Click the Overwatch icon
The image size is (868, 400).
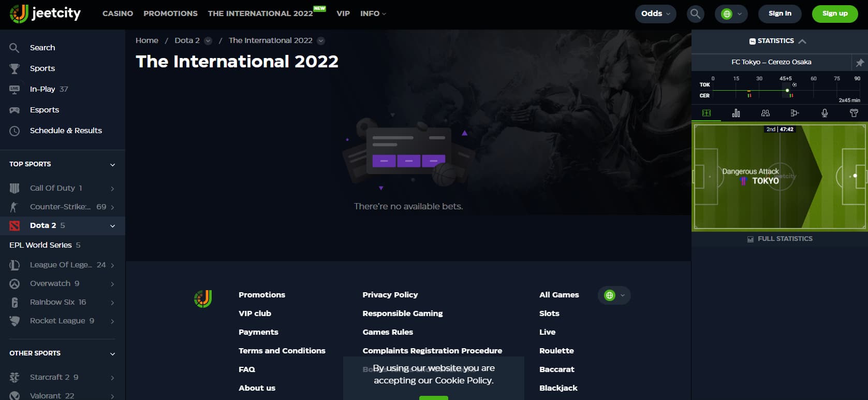(14, 283)
